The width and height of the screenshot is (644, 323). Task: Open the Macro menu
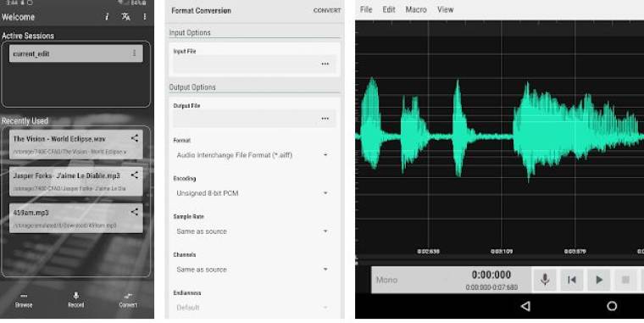[416, 9]
